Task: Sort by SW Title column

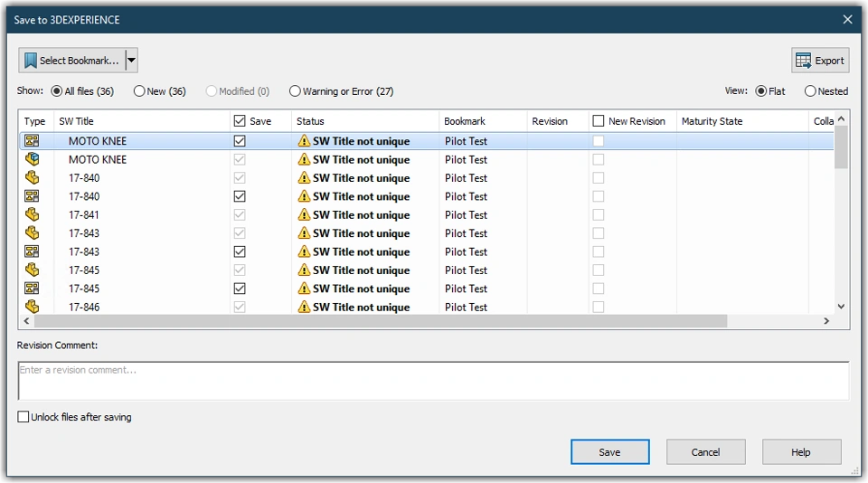Action: click(142, 121)
